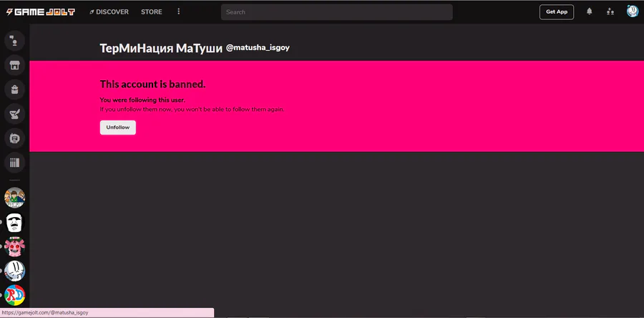644x318 pixels.
Task: Click the Get App button
Action: tap(557, 12)
